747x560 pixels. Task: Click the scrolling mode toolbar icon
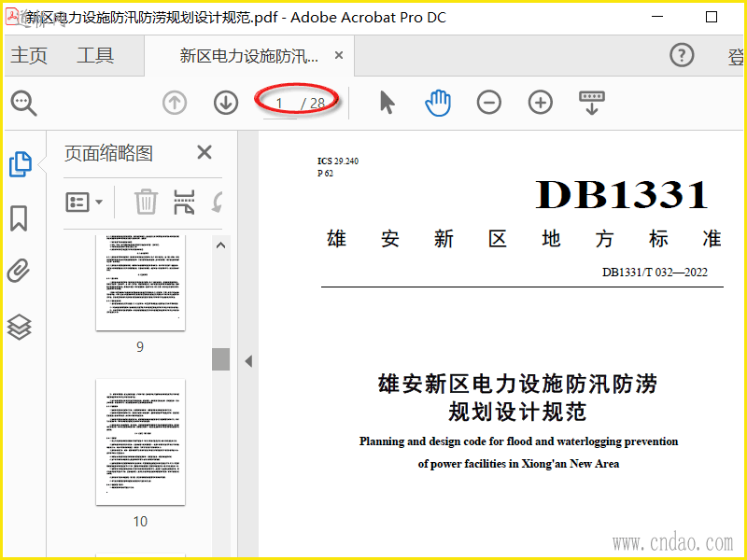592,103
